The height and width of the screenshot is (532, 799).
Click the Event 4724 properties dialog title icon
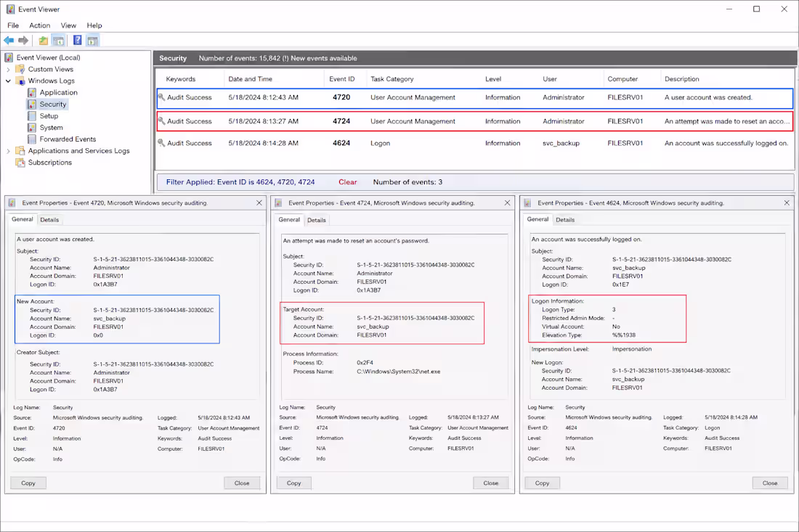pos(279,202)
